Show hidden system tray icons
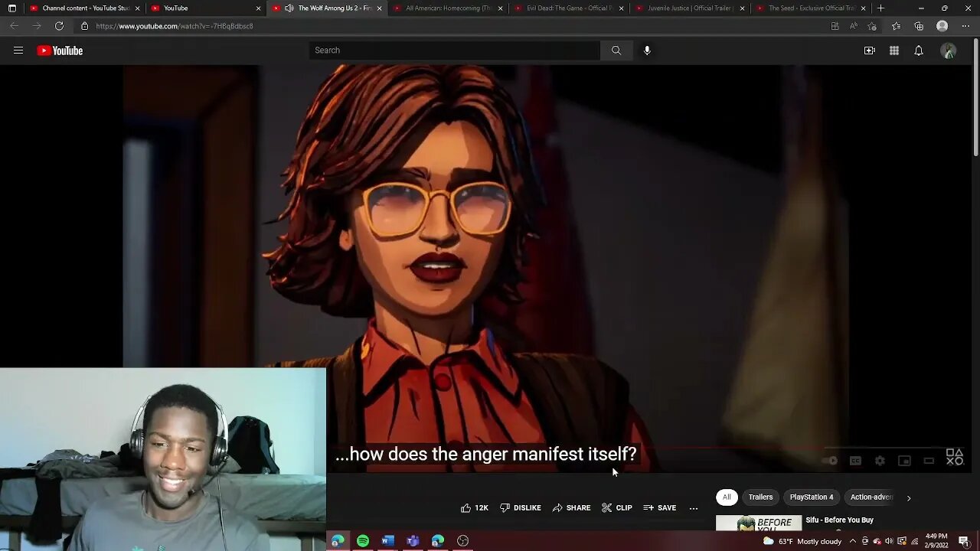Viewport: 980px width, 551px height. [x=852, y=541]
